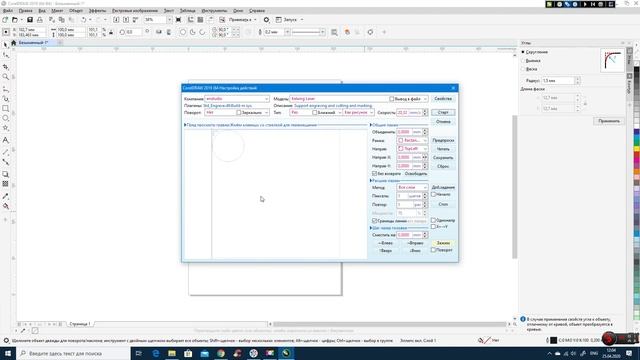Open the 'Эффекты' menu
This screenshot has width=640, height=360.
tap(97, 11)
